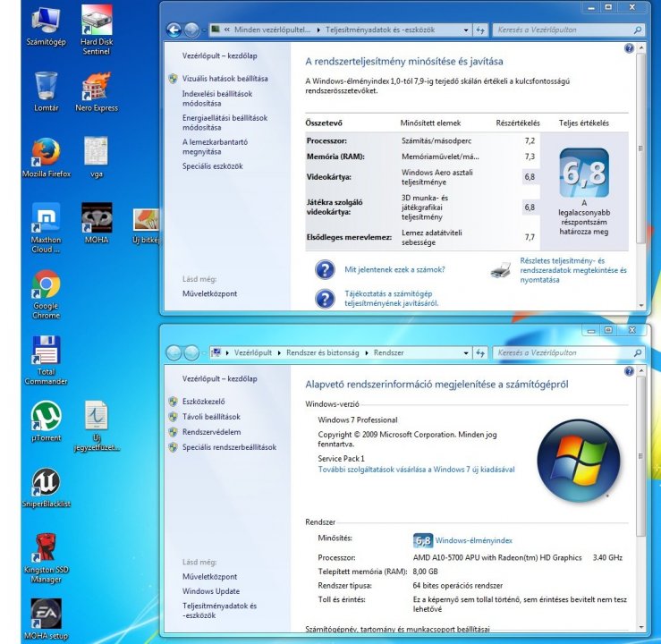This screenshot has width=661, height=644.
Task: Click Vezérlőpult breadcrumb in Rendszer window
Action: click(253, 352)
